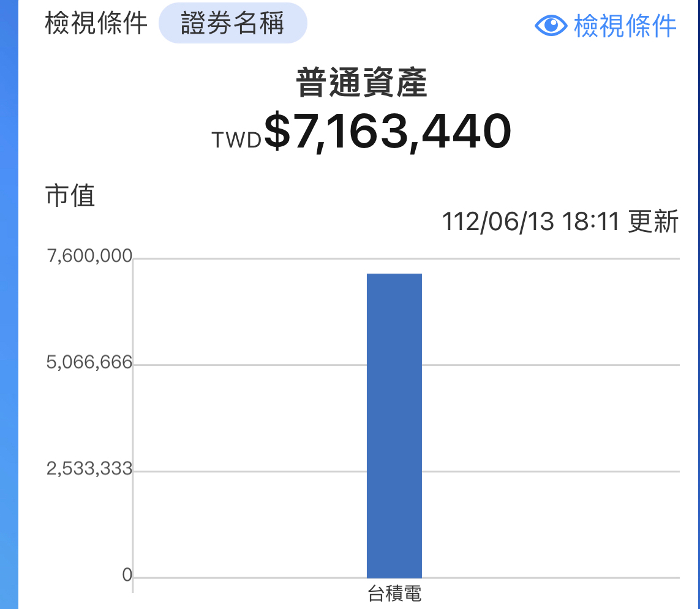
Task: Click the 5,066,666 gridline right of bar
Action: [551, 365]
